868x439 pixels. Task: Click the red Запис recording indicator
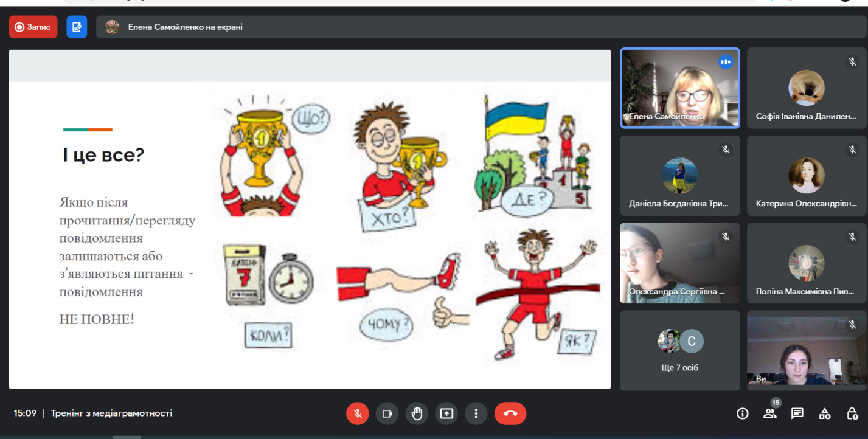pyautogui.click(x=33, y=27)
